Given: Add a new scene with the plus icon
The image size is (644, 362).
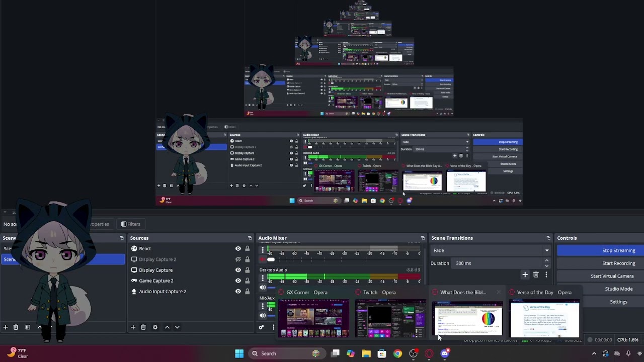Looking at the screenshot, I should 6,327.
